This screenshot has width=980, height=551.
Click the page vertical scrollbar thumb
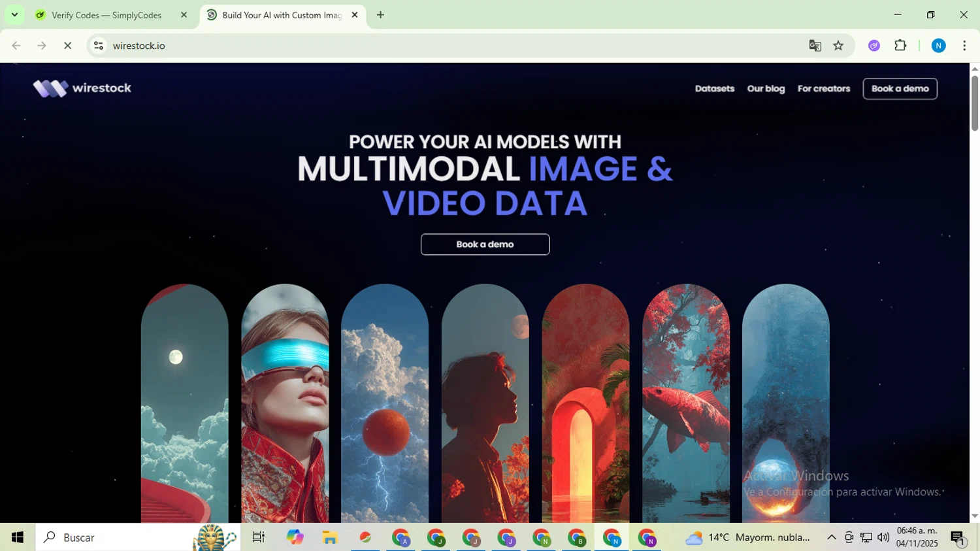click(x=975, y=103)
